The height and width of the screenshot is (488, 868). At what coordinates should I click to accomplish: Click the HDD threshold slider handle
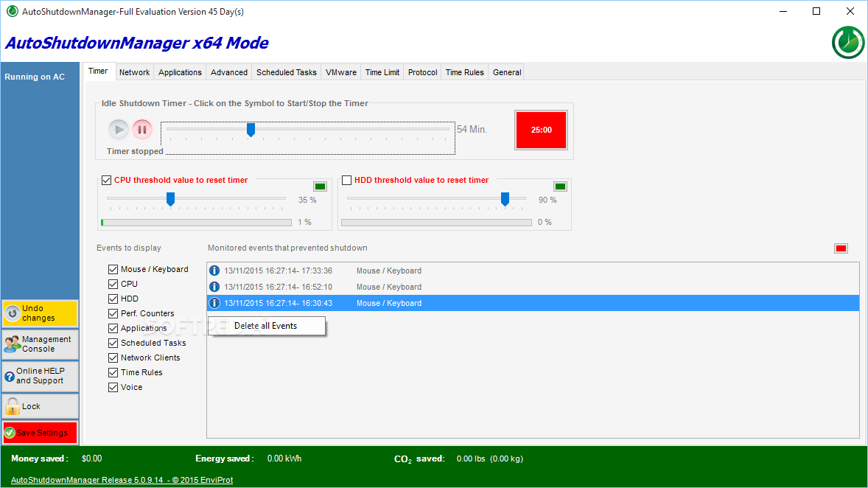coord(505,199)
